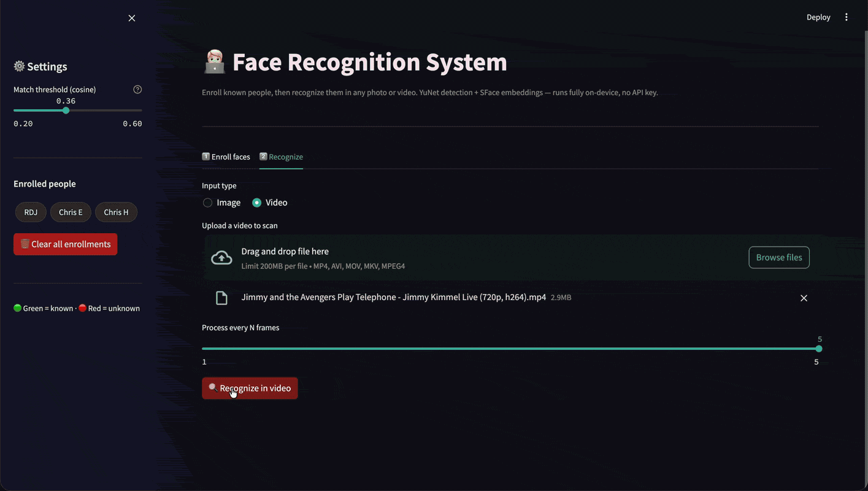Click Clear all enrollments button
The image size is (868, 491).
click(x=66, y=244)
